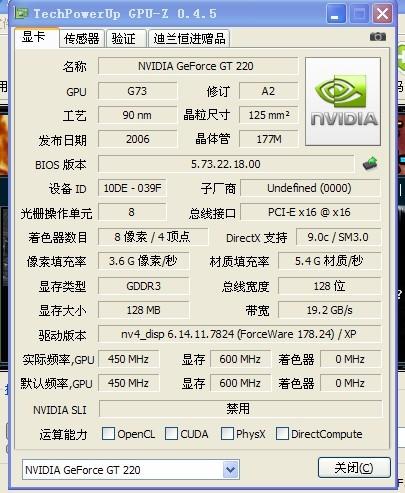Click the transistors field 177M
The width and height of the screenshot is (405, 493).
point(268,139)
